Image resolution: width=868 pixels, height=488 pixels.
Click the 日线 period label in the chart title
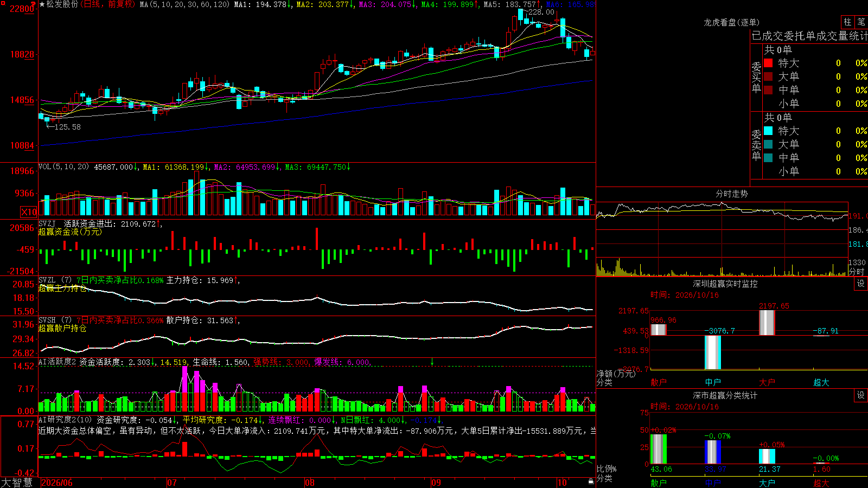[x=92, y=4]
